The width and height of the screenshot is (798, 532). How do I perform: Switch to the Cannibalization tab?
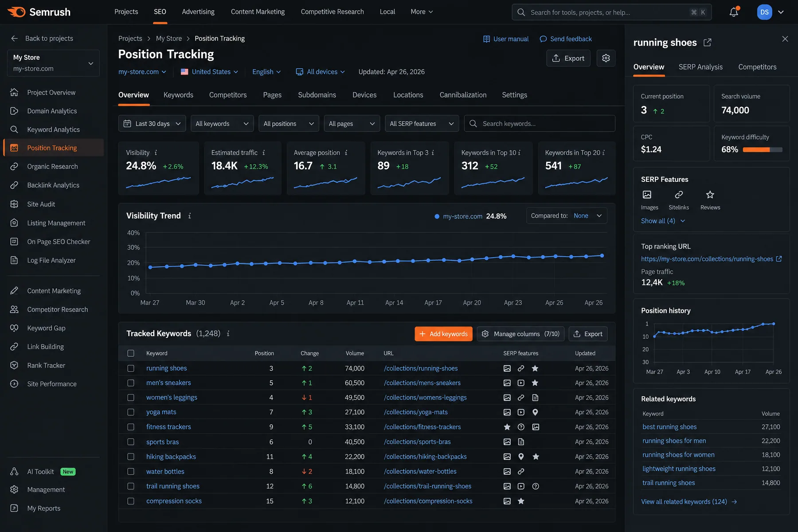pos(463,95)
